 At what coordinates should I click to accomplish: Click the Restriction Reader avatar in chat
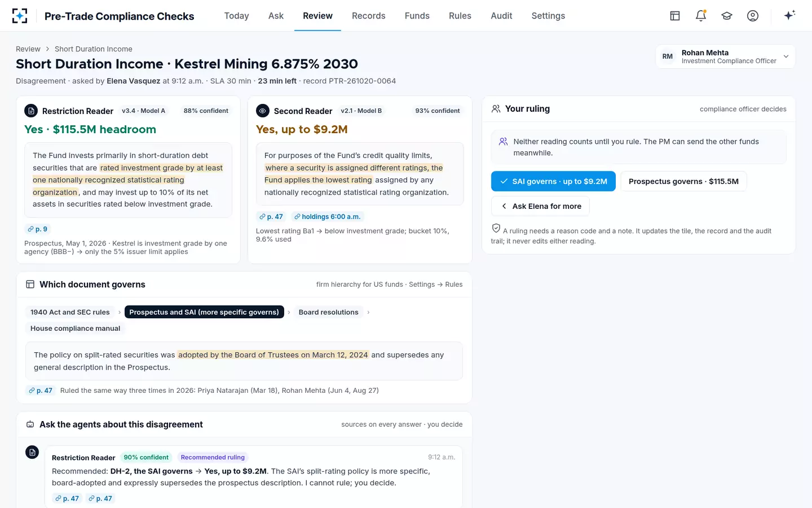click(x=32, y=452)
